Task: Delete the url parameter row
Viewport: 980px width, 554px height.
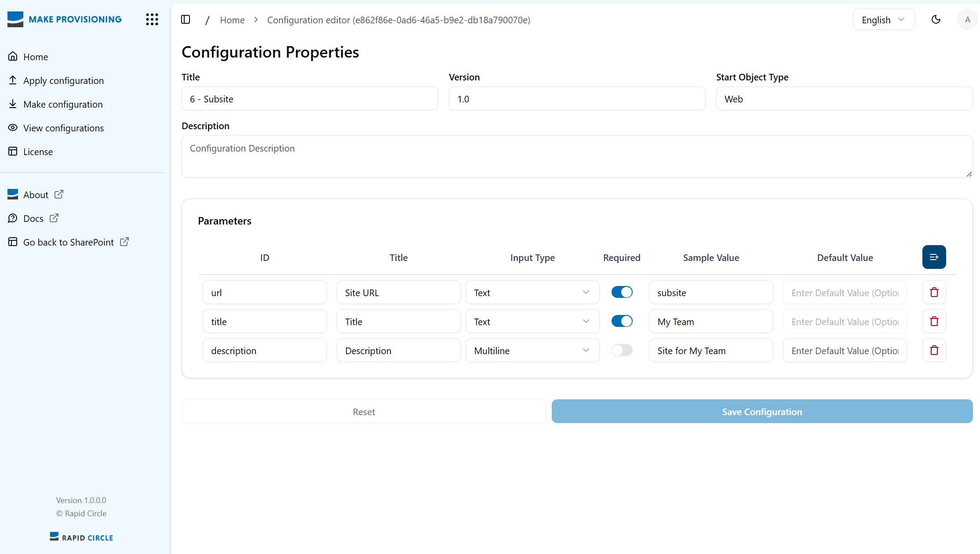Action: coord(934,292)
